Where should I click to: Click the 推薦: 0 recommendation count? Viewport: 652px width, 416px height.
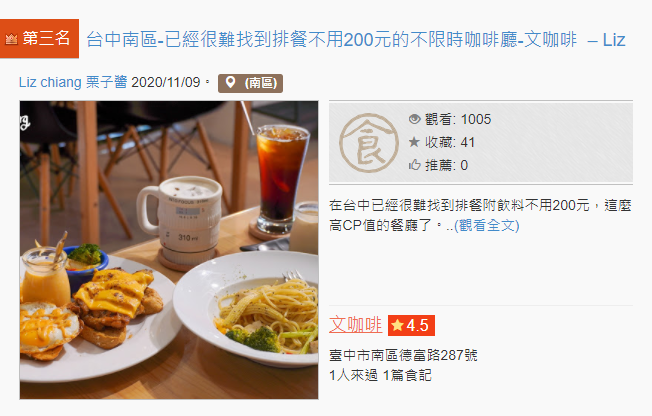446,165
